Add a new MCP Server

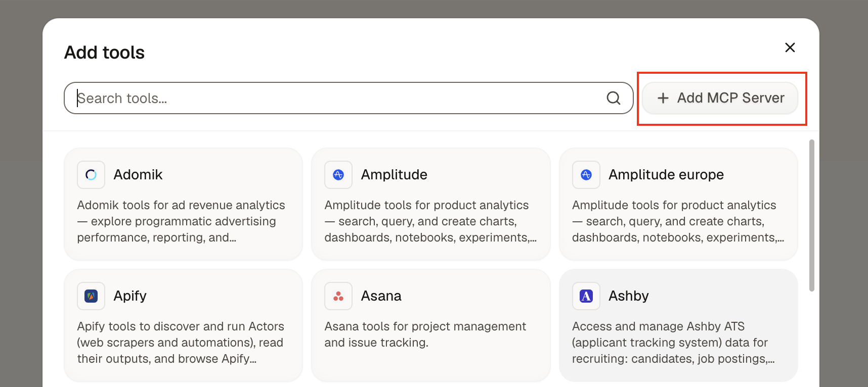(720, 98)
